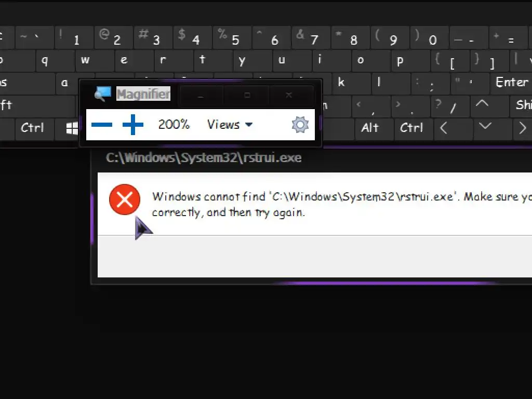Viewport: 532px width, 399px height.
Task: Open the Views dropdown in Magnifier
Action: click(230, 125)
